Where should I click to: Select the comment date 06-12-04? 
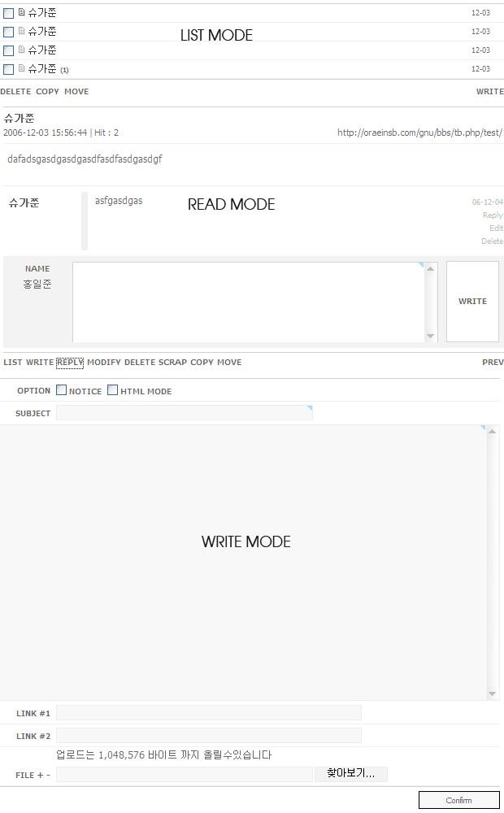(488, 202)
